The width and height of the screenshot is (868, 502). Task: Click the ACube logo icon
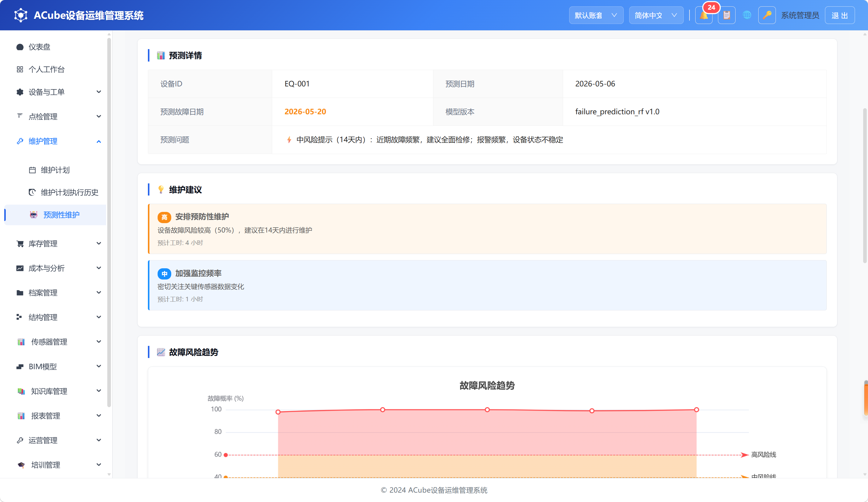click(x=21, y=15)
